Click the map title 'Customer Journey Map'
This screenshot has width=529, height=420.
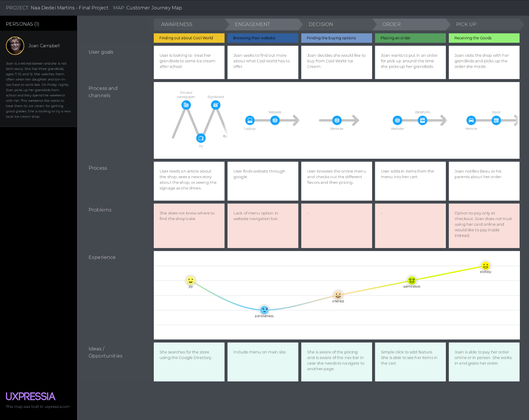click(154, 8)
